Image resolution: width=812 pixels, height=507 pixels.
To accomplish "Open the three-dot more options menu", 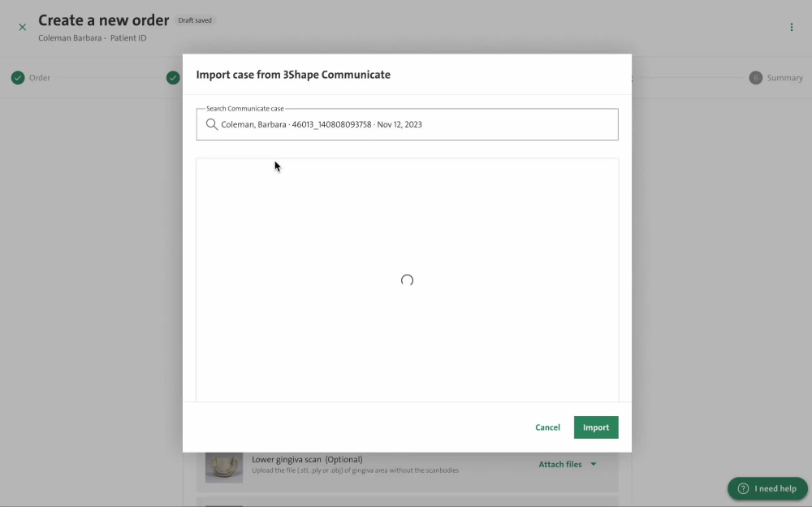I will tap(791, 27).
